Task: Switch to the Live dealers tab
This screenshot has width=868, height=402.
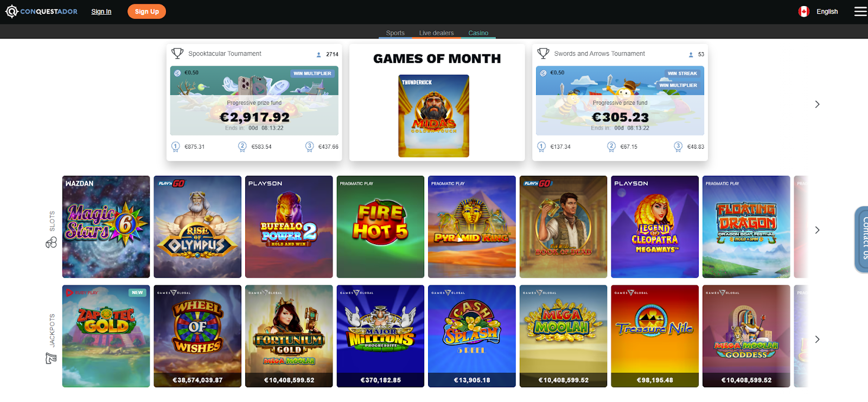Action: coord(436,33)
